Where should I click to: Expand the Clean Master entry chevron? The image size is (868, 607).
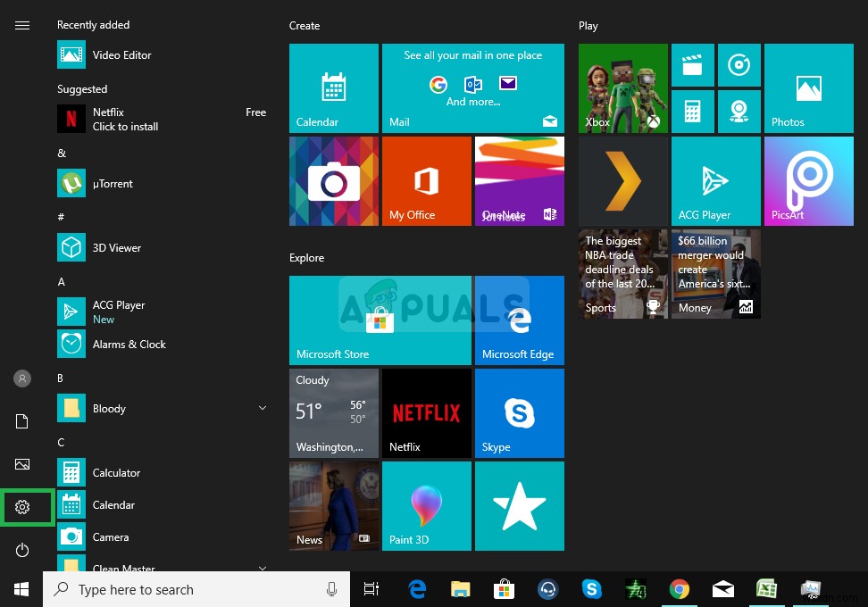click(263, 567)
